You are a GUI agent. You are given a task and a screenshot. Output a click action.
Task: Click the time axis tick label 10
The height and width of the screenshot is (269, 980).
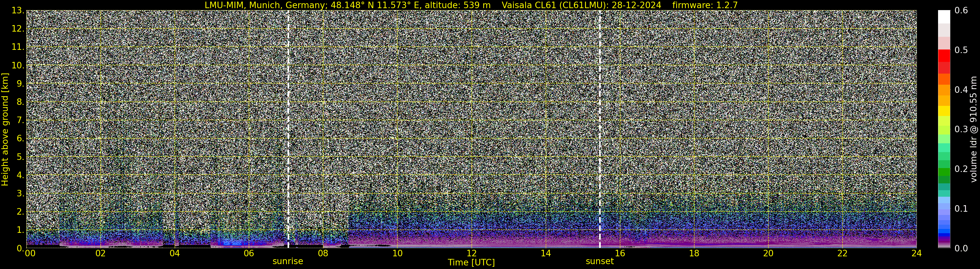pos(397,254)
